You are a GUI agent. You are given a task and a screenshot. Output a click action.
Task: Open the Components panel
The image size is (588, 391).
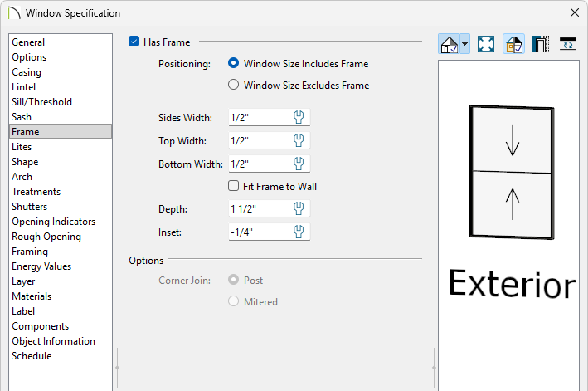click(61, 326)
